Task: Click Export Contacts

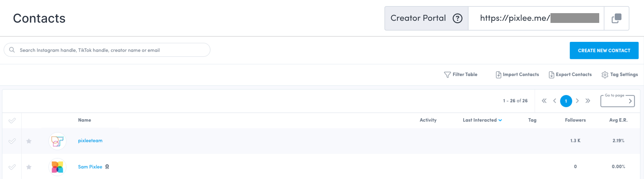Action: 570,75
